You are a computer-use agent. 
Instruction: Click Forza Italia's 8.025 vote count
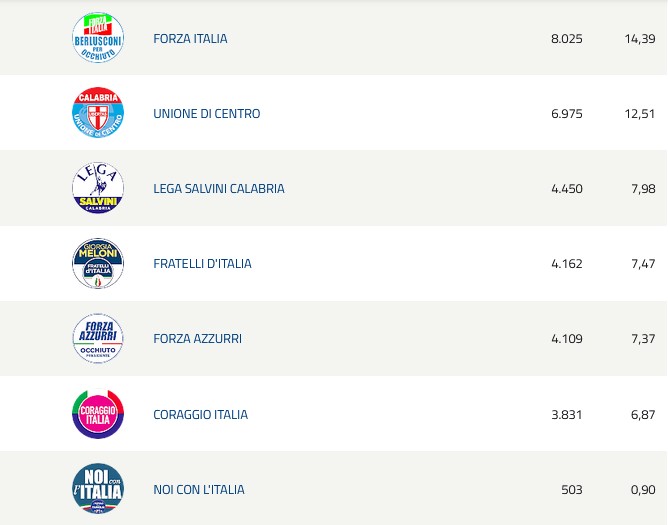(566, 39)
